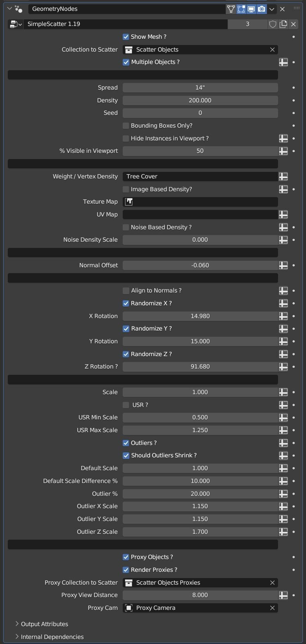This screenshot has width=306, height=644.
Task: Toggle the modifier render camera icon
Action: point(262,9)
